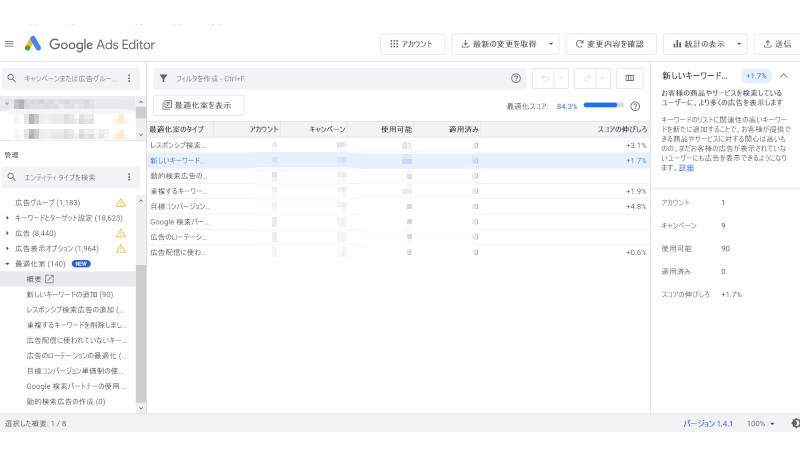Collapse the 新しいキーワード details panel chevron

coord(784,76)
